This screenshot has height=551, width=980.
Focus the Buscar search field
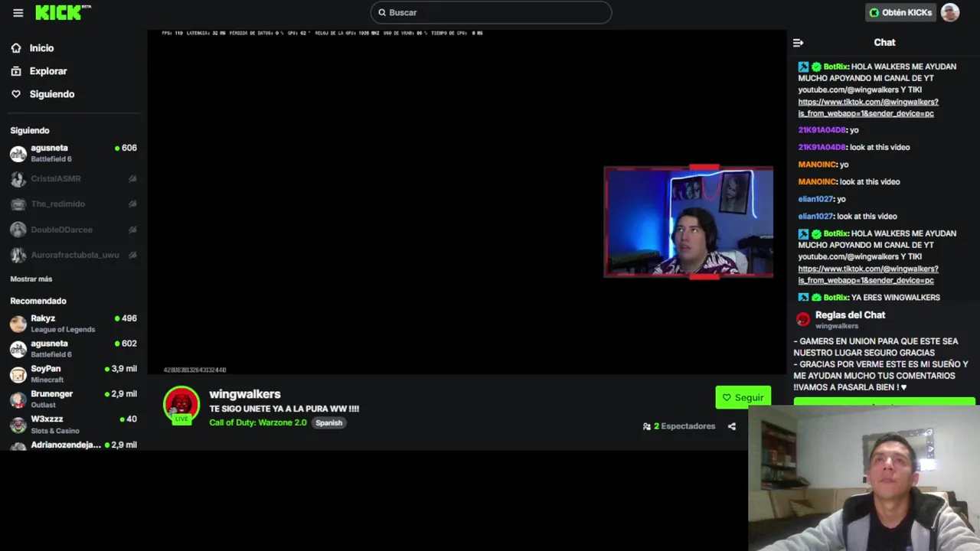491,12
